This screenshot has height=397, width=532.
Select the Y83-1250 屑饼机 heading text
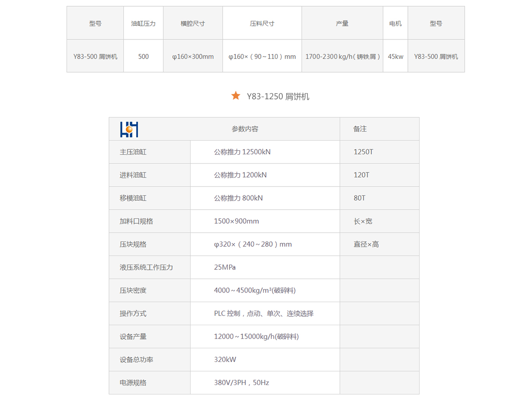click(x=278, y=97)
